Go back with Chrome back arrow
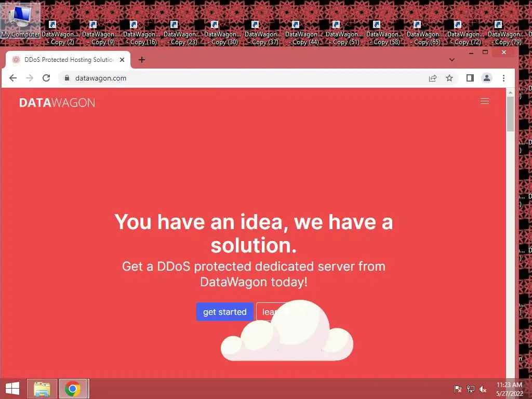532x399 pixels. pyautogui.click(x=13, y=78)
